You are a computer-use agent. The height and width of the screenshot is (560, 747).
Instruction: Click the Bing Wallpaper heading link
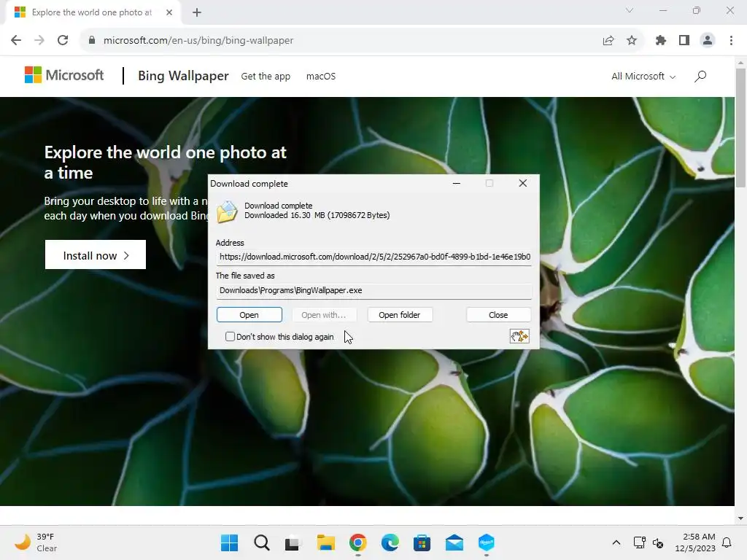click(183, 76)
